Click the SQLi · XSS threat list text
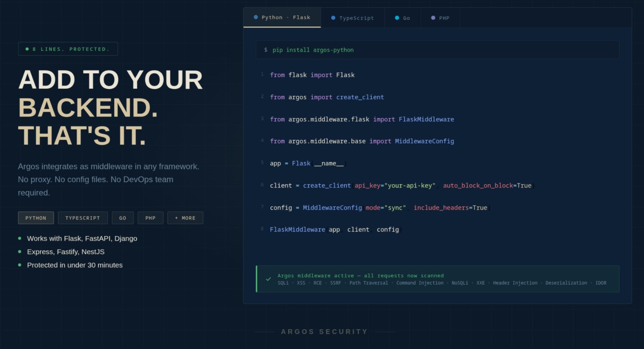 (x=442, y=283)
